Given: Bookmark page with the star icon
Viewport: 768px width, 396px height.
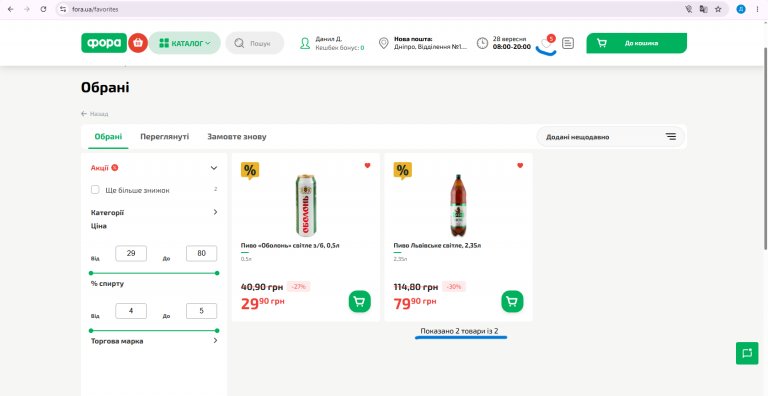Looking at the screenshot, I should [x=718, y=9].
